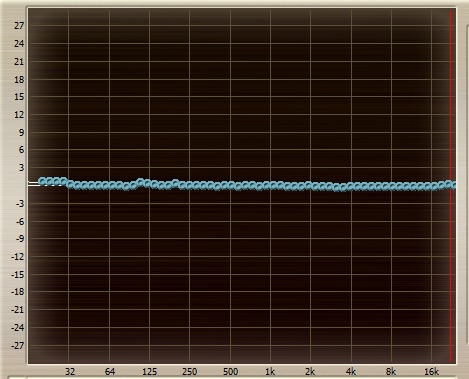Click the positive 9 dB scale label
469x379 pixels.
click(21, 132)
